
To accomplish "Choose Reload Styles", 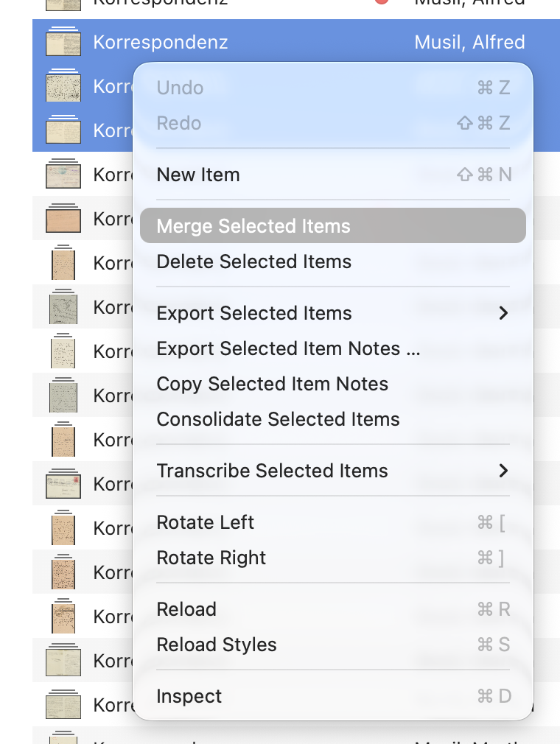I will tap(217, 645).
